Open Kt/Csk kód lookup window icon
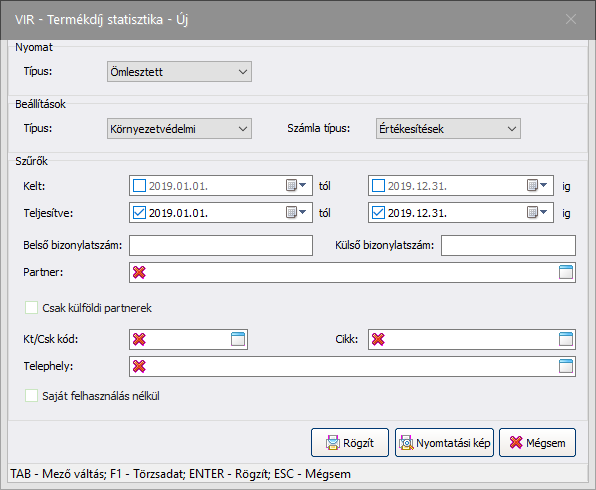 (238, 339)
